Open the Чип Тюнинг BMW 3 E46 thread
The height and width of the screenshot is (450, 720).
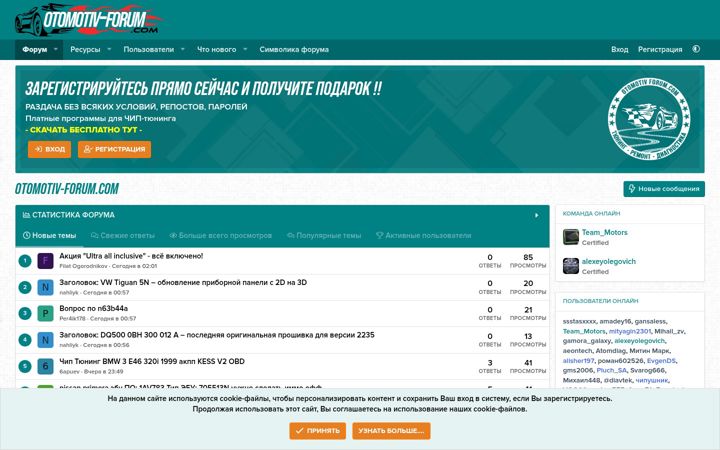pos(152,361)
